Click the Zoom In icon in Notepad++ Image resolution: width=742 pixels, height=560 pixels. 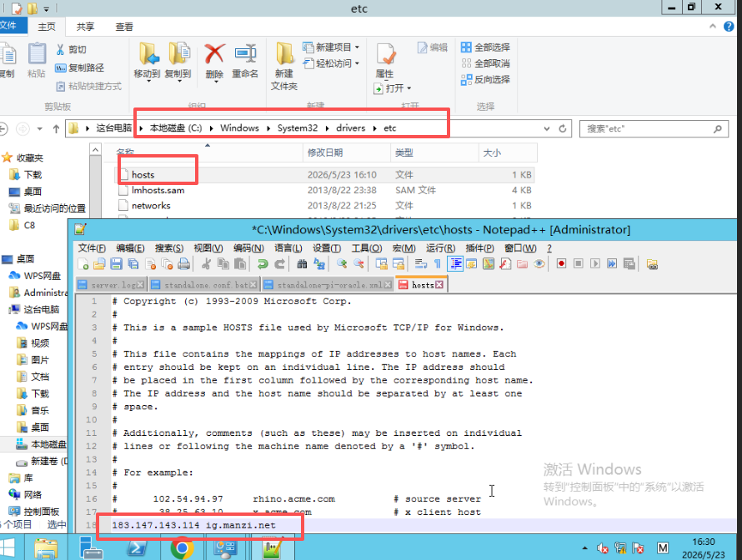342,264
